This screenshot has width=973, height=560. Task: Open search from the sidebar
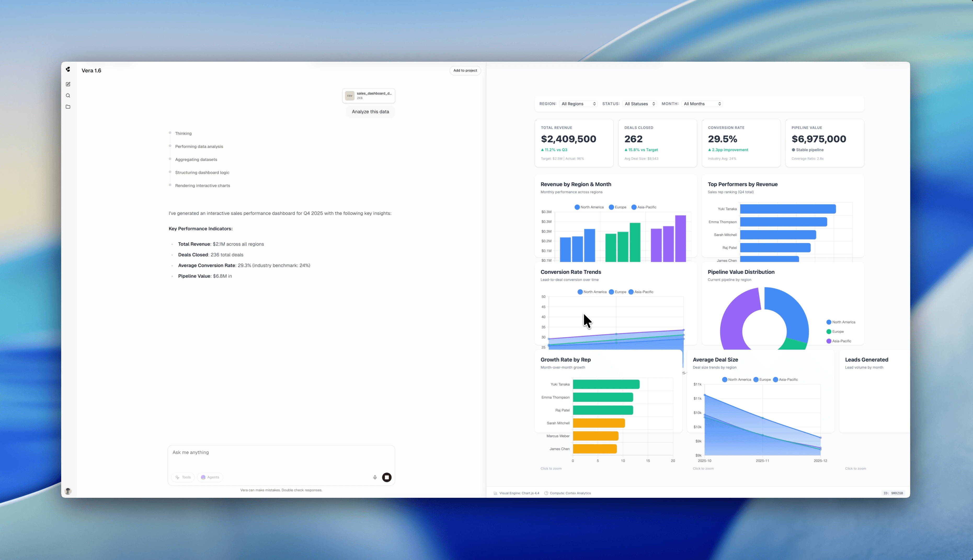[68, 95]
